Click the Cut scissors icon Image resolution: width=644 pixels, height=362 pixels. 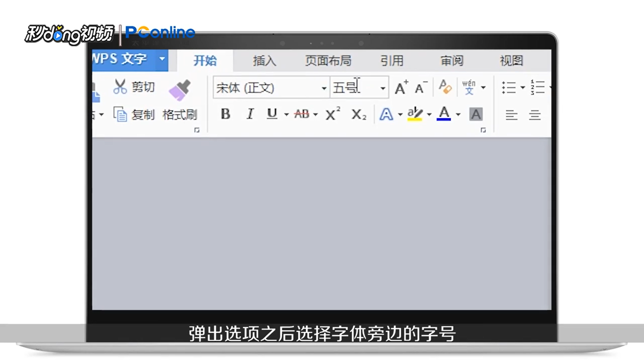(120, 87)
